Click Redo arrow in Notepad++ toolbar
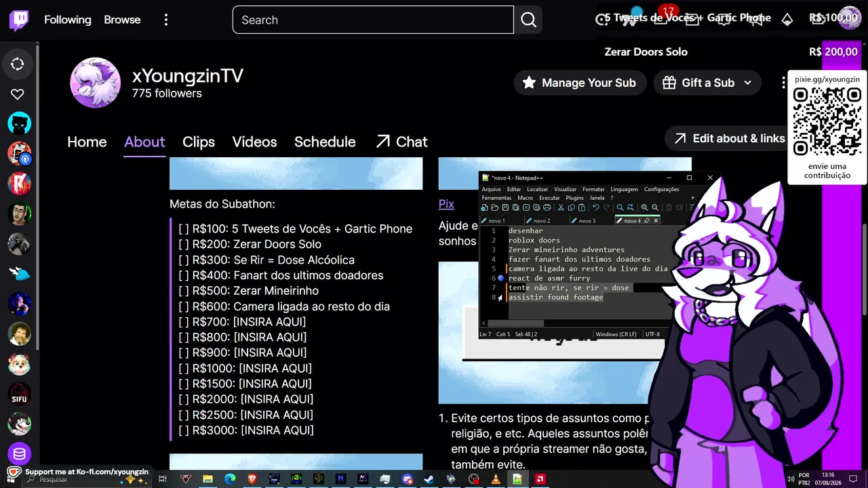868x488 pixels. pyautogui.click(x=606, y=207)
